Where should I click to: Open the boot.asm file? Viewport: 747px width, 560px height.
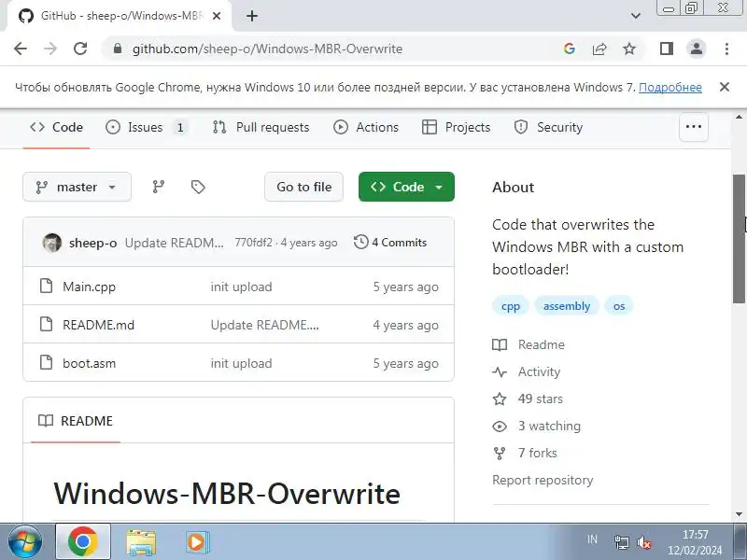tap(89, 363)
